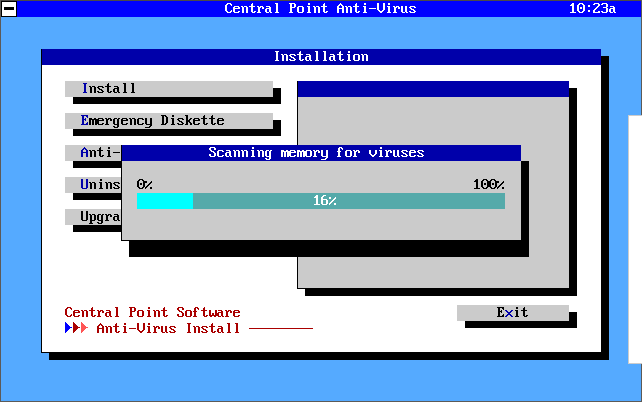Click the triple arrow icon beside Anti-Virus Install

(77, 328)
